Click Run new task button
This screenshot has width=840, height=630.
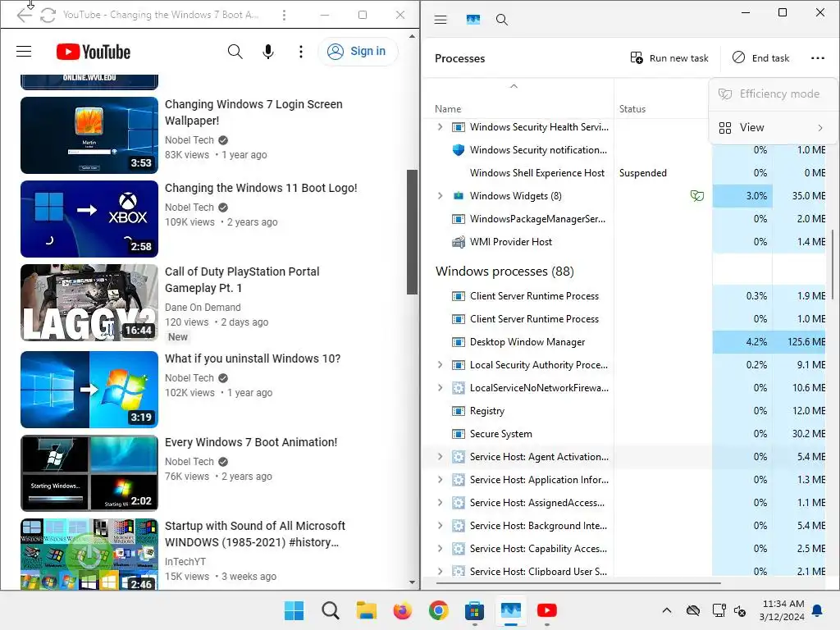(669, 58)
